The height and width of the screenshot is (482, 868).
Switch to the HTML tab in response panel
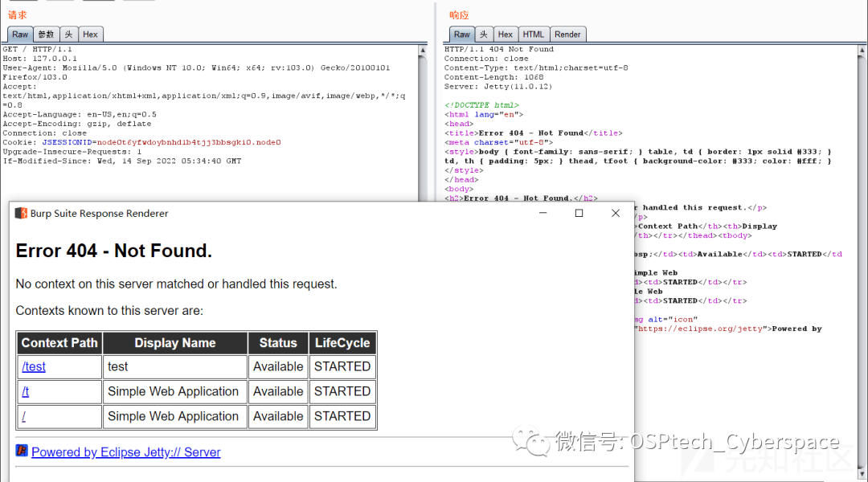point(534,35)
